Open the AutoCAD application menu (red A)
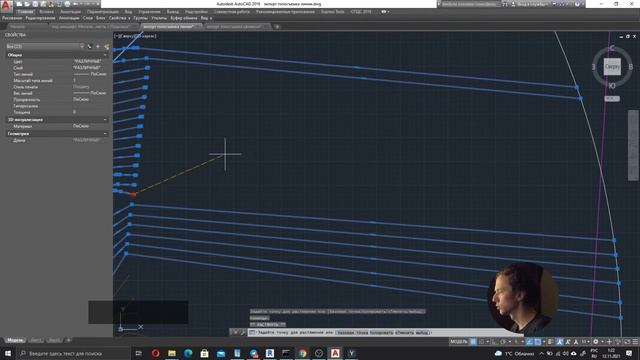 click(6, 5)
